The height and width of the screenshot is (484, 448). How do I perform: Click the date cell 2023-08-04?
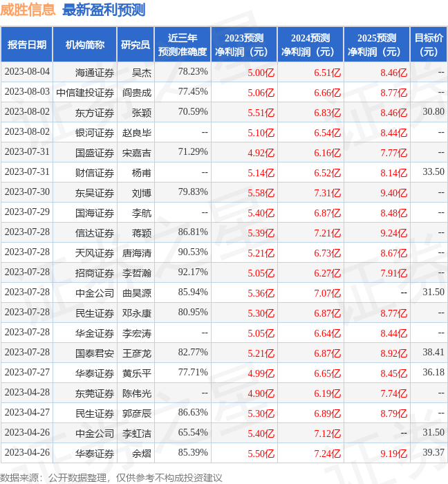coord(27,72)
